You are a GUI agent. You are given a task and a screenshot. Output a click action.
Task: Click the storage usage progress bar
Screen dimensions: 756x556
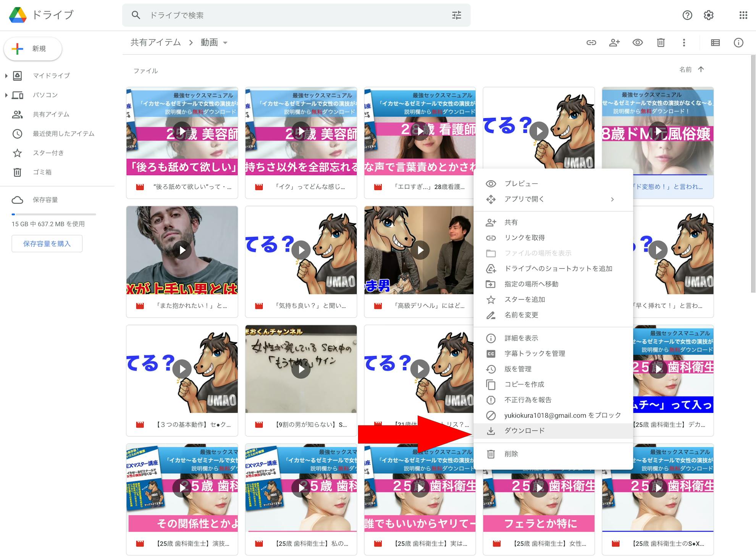53,214
